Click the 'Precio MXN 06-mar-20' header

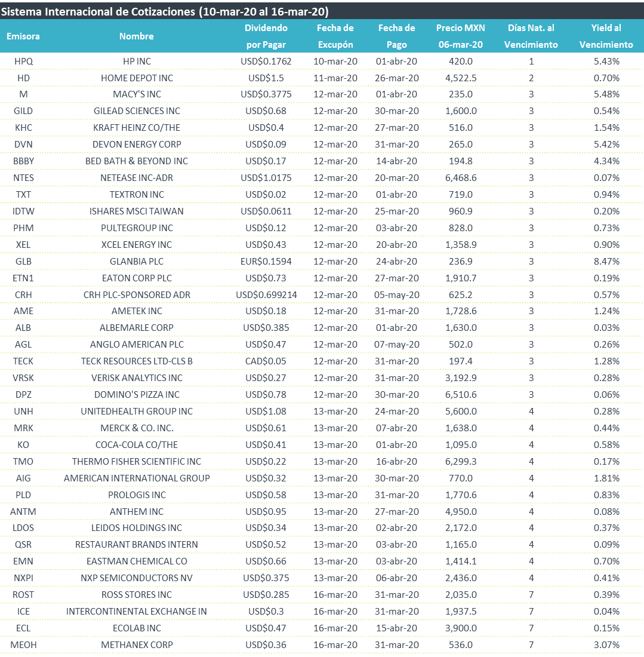461,36
